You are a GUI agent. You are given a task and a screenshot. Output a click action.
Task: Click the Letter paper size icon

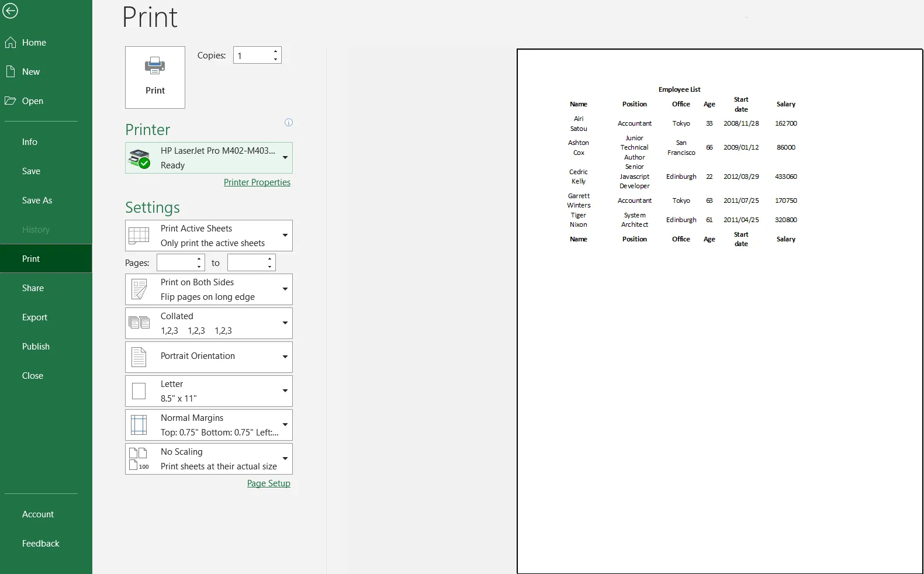139,391
